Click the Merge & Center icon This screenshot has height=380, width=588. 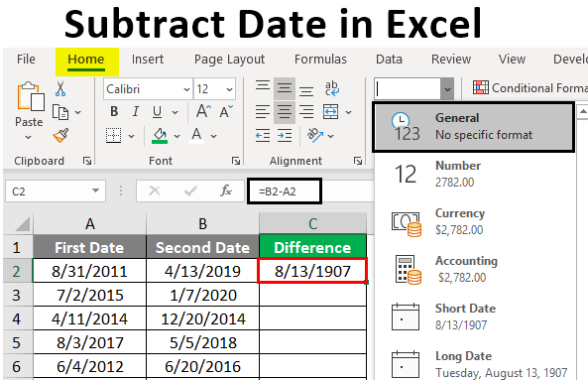331,112
